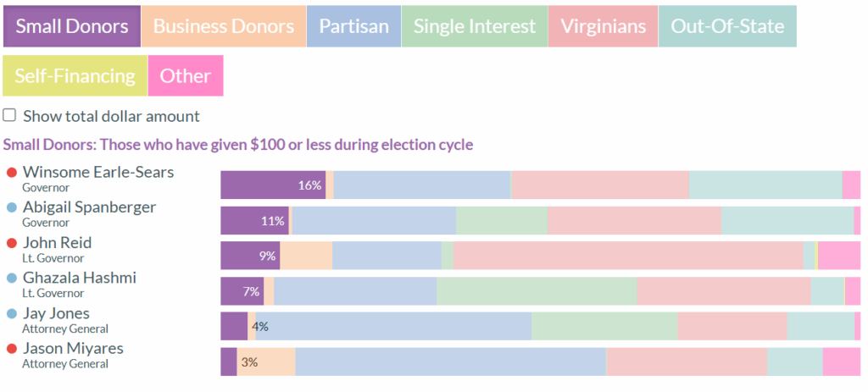This screenshot has height=392, width=868.
Task: Click John Reid's large Virginians bar segment
Action: pos(627,256)
